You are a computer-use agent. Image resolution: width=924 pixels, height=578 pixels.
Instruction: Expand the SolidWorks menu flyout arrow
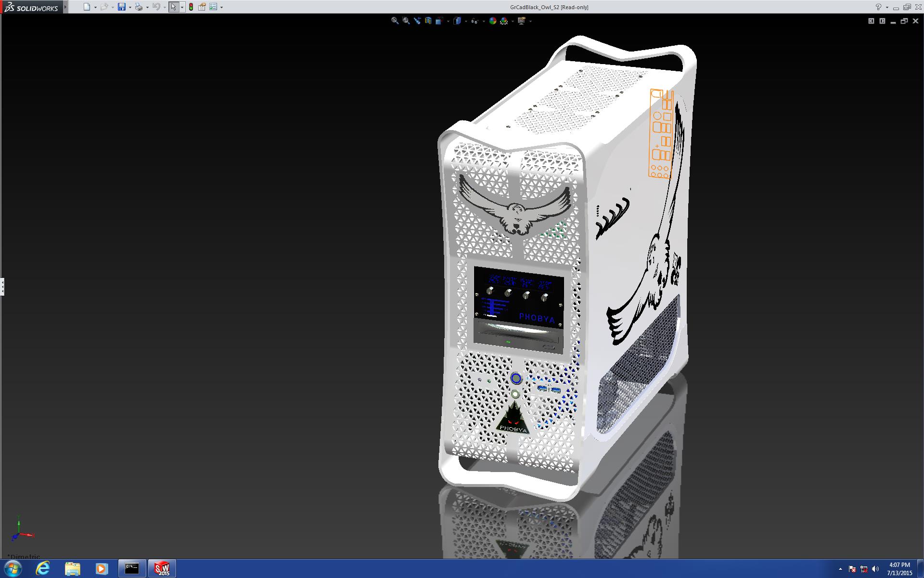pos(65,7)
